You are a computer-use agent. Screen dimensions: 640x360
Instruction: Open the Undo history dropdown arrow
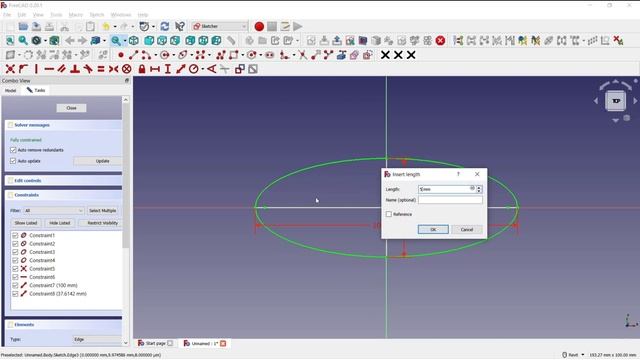point(115,27)
